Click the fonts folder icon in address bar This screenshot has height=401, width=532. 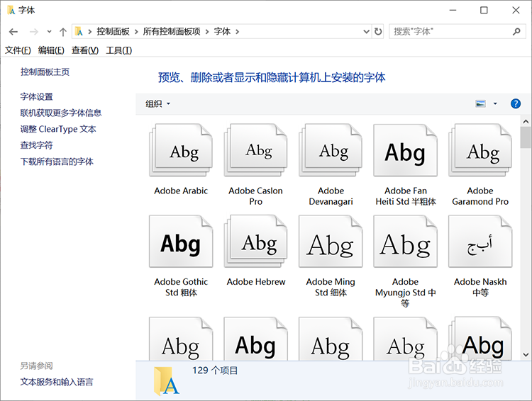pyautogui.click(x=79, y=31)
